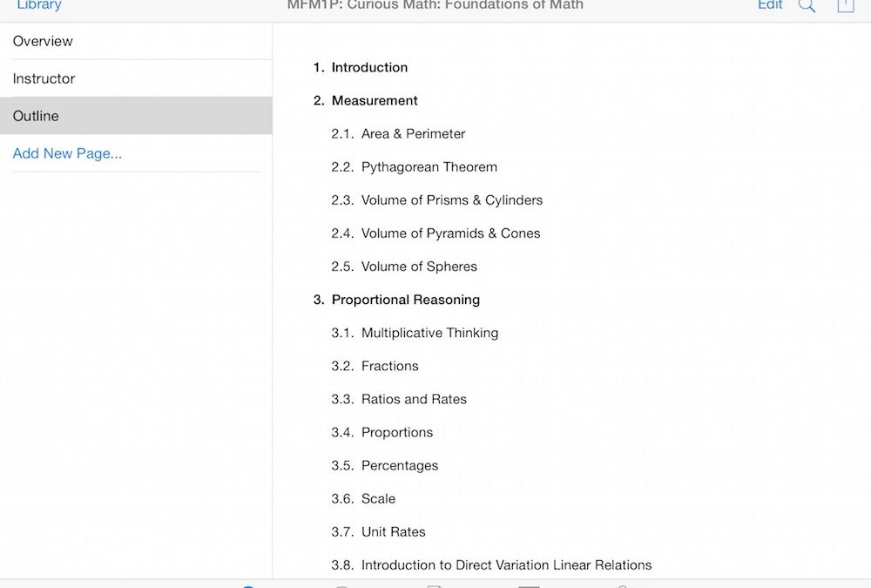Open the share sheet icon

click(845, 6)
